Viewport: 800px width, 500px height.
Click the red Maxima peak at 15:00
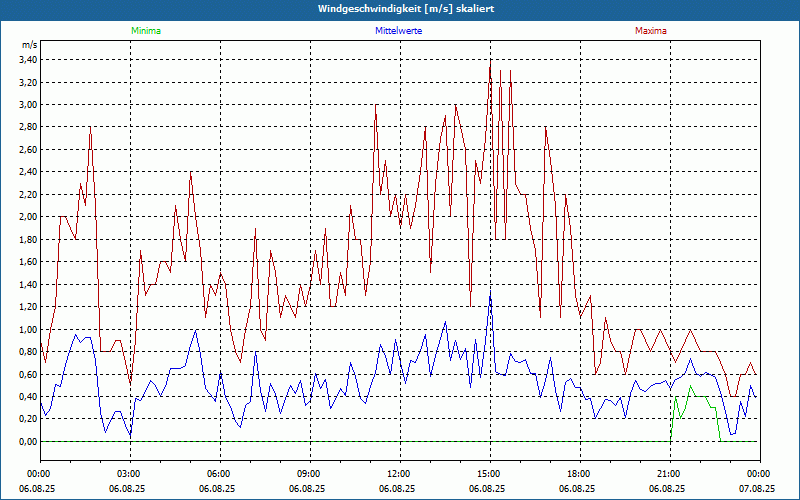click(x=490, y=62)
